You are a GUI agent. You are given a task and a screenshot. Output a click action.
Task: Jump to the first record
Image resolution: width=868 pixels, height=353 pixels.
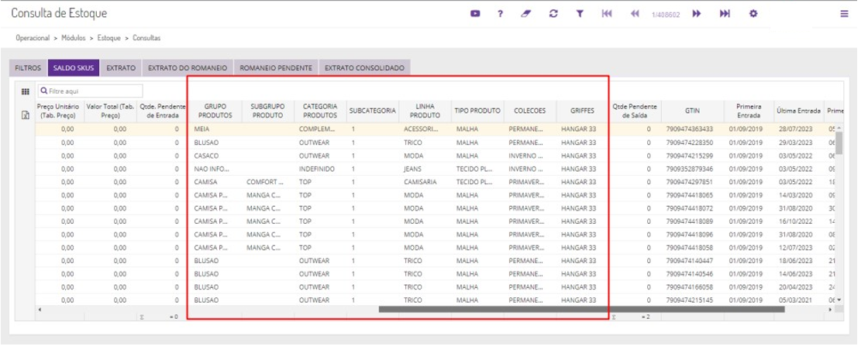pyautogui.click(x=608, y=14)
